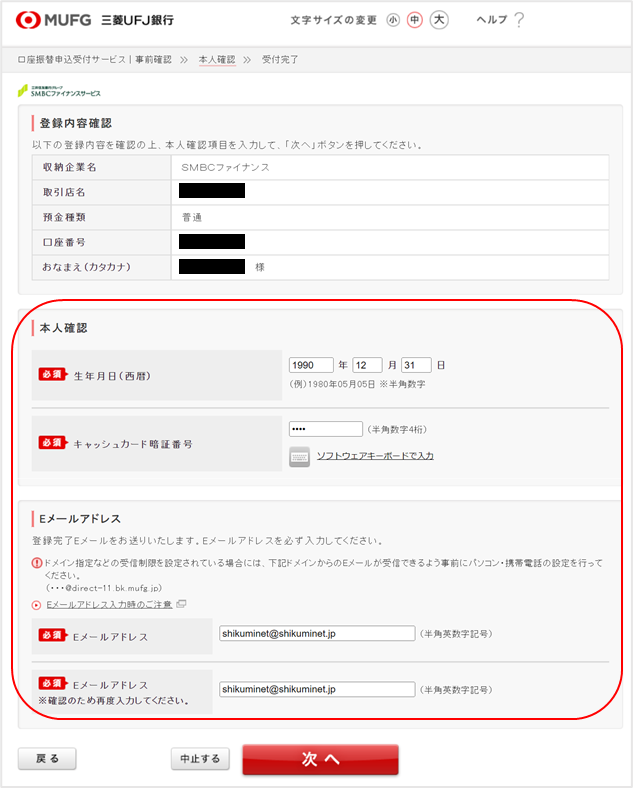Click the cash card PIN field
This screenshot has height=788, width=633.
coord(325,429)
